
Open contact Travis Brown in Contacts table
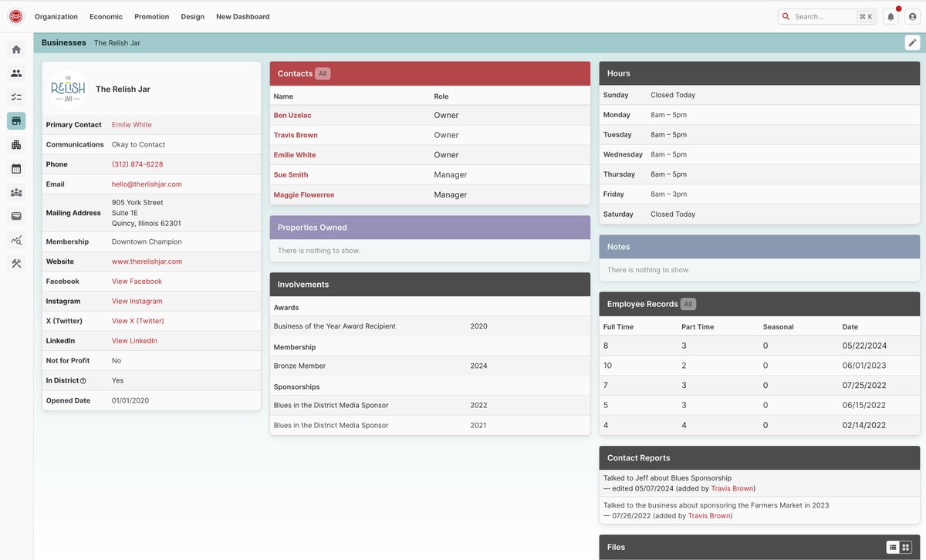coord(296,135)
